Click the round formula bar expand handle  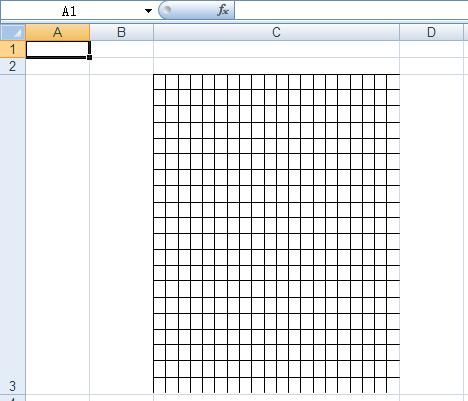point(167,10)
